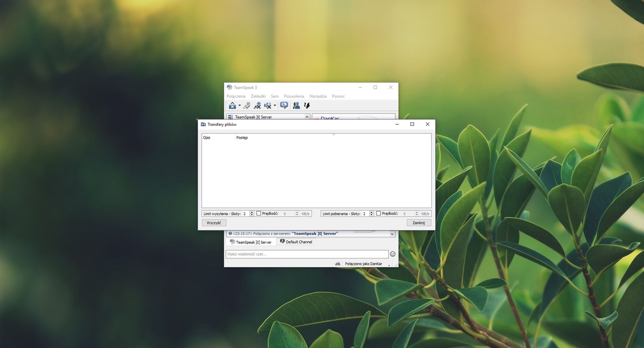Image resolution: width=644 pixels, height=348 pixels.
Task: Click the Opis column header
Action: click(219, 137)
